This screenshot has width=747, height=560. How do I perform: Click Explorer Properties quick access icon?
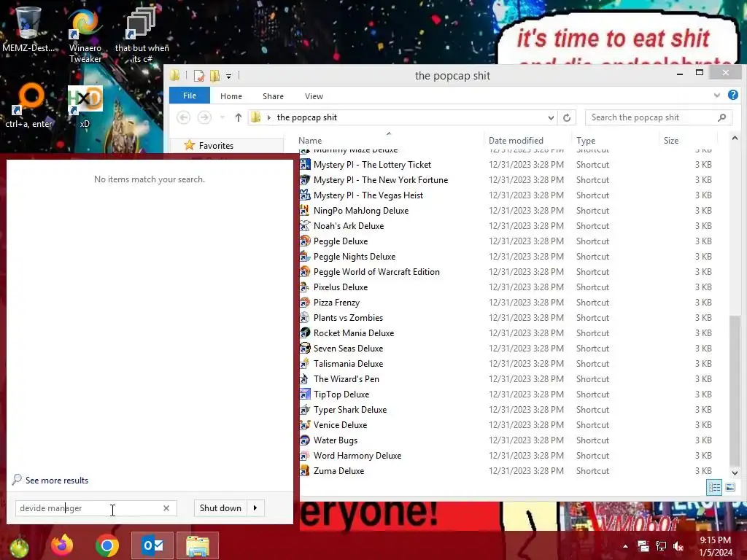(x=198, y=76)
